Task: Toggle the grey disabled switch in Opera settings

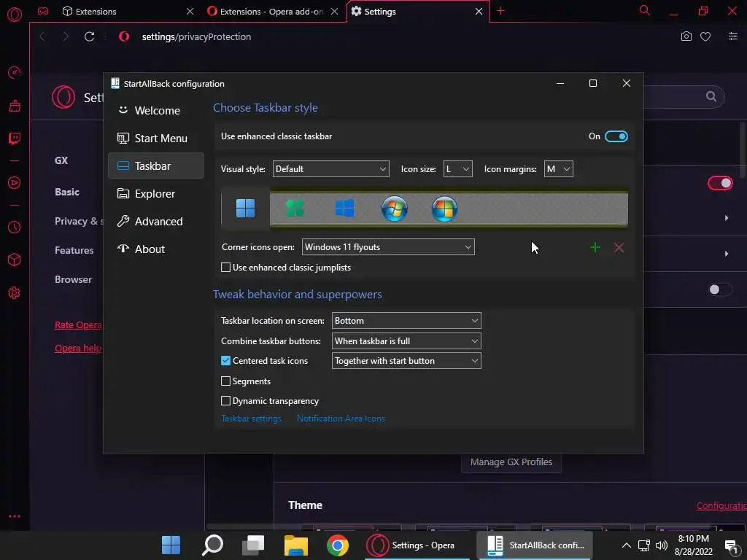Action: point(720,289)
